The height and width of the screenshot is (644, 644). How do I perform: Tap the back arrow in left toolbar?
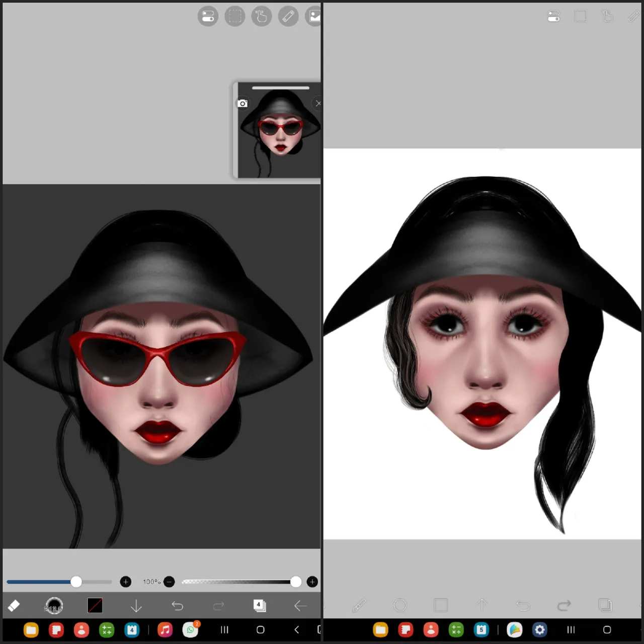point(300,606)
